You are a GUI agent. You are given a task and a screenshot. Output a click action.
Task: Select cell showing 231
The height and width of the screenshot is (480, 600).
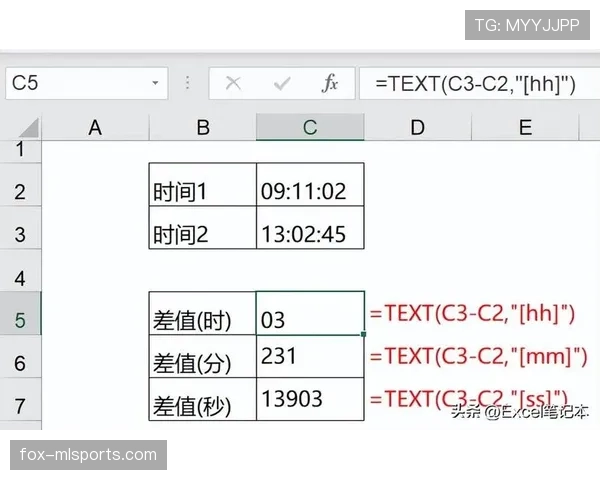coord(310,356)
